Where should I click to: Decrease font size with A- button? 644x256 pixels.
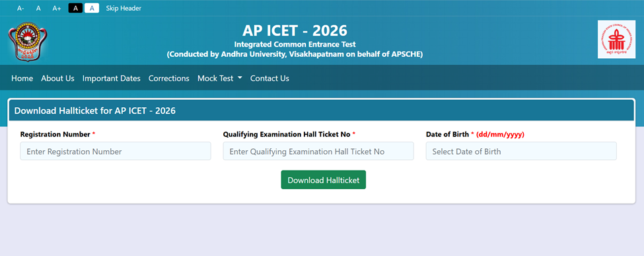[20, 8]
